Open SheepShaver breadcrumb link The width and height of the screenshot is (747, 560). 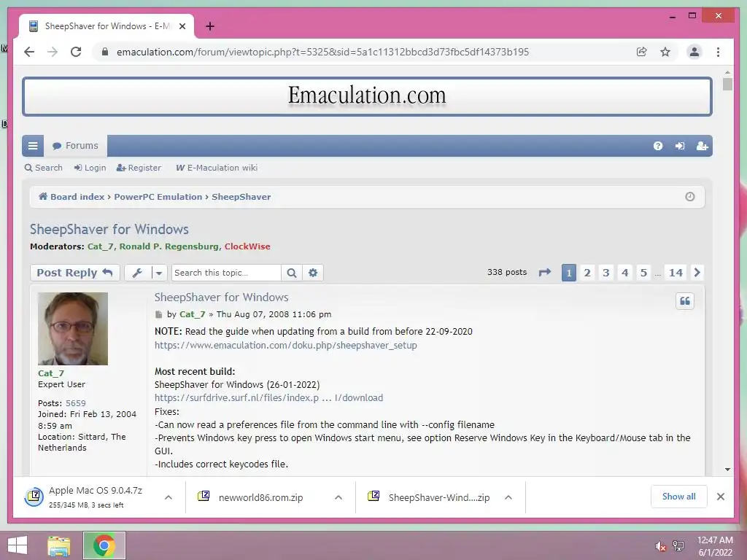click(241, 197)
